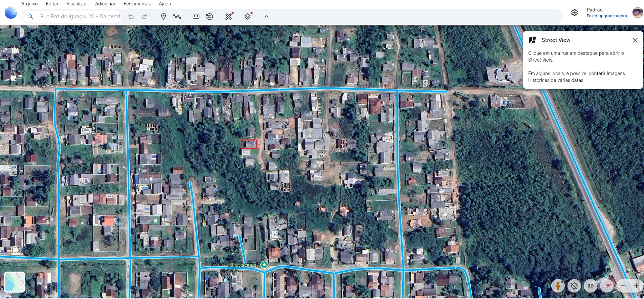Click the Padrão plan label

(595, 10)
